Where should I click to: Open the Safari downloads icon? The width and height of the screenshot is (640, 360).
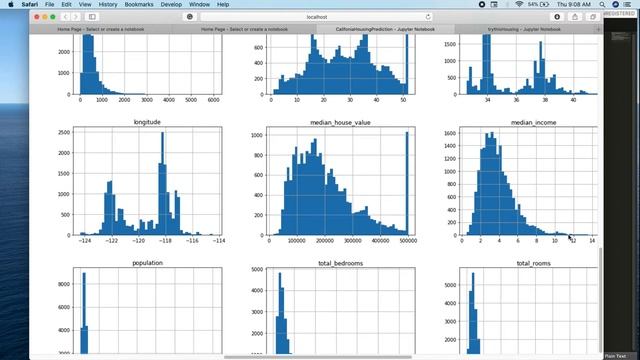[x=557, y=17]
